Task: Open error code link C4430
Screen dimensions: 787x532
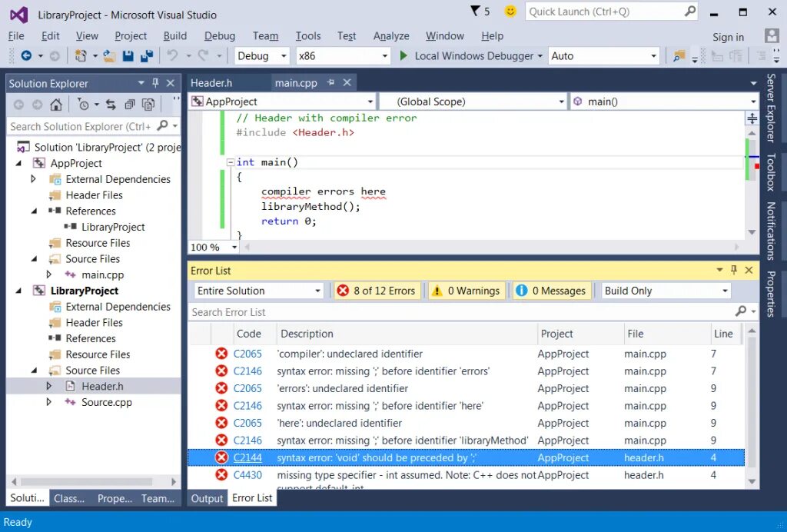Action: (247, 474)
